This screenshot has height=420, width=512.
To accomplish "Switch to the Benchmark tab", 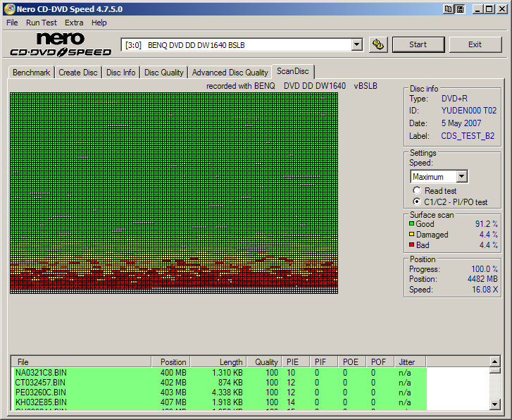I will [x=32, y=73].
